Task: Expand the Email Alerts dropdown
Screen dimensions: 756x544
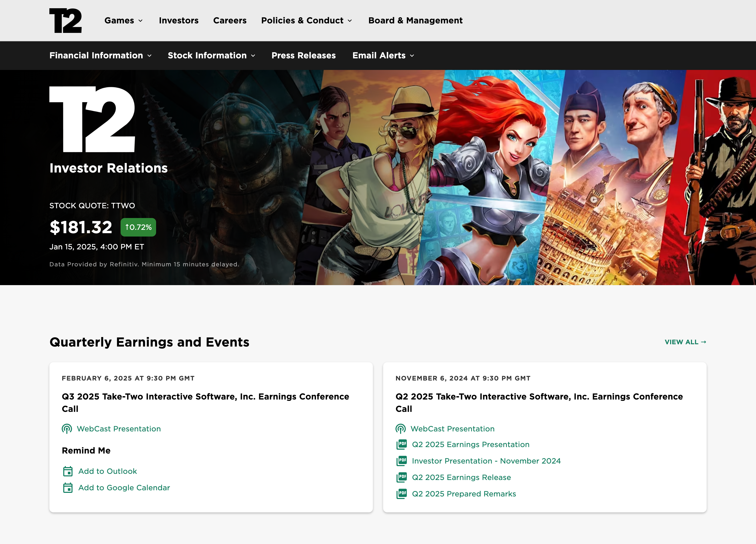Action: [383, 56]
